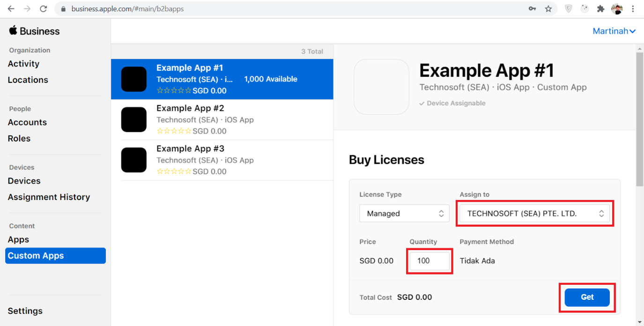The image size is (644, 326).
Task: Click the Get button to buy licenses
Action: point(586,297)
